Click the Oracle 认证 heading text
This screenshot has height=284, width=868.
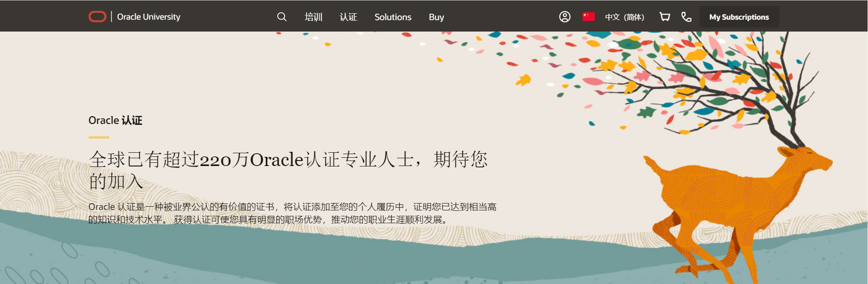[116, 120]
